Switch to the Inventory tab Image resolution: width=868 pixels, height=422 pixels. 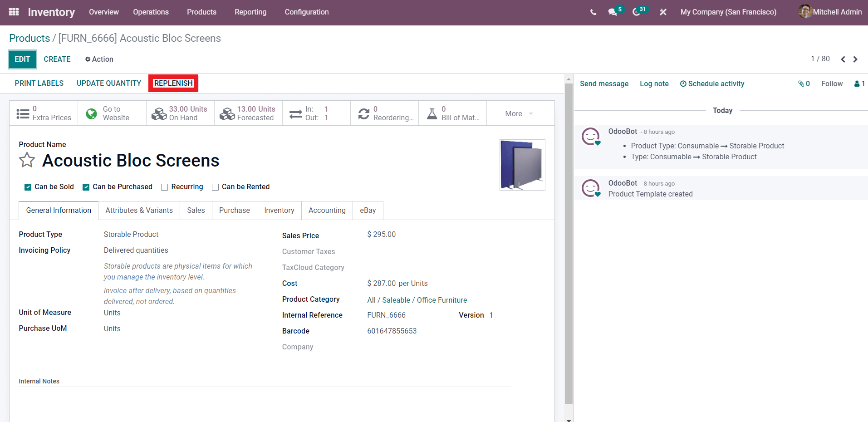(x=279, y=211)
